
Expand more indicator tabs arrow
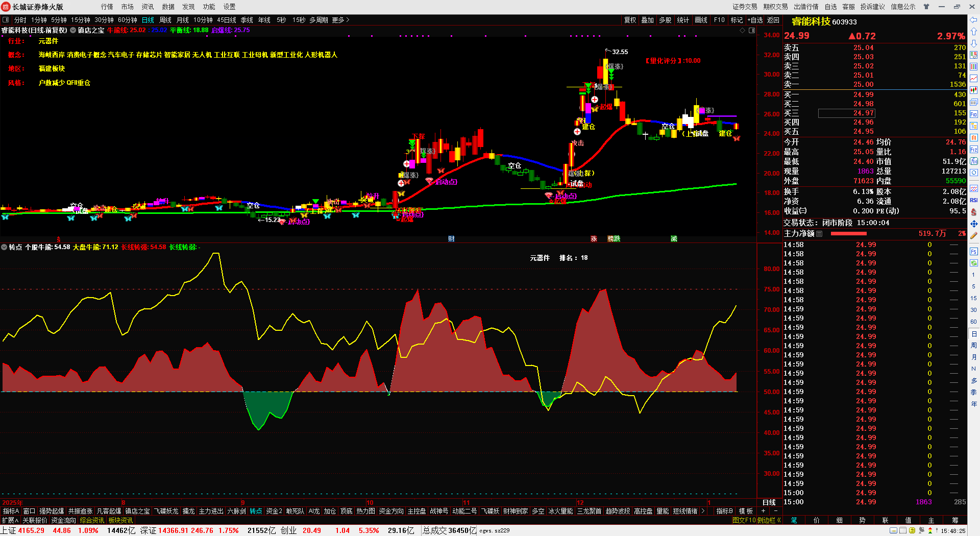coord(703,511)
